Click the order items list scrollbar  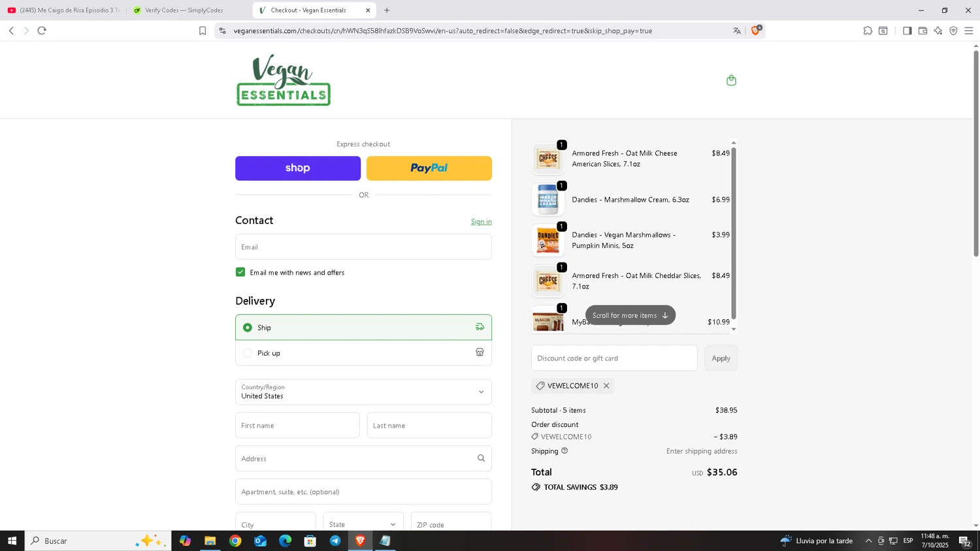pos(733,234)
